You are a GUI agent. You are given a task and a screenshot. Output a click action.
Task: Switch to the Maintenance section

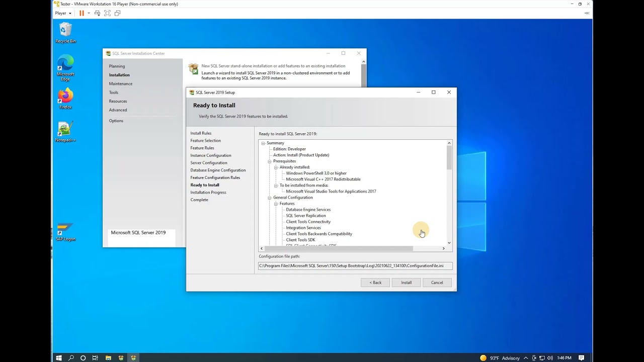pos(121,84)
